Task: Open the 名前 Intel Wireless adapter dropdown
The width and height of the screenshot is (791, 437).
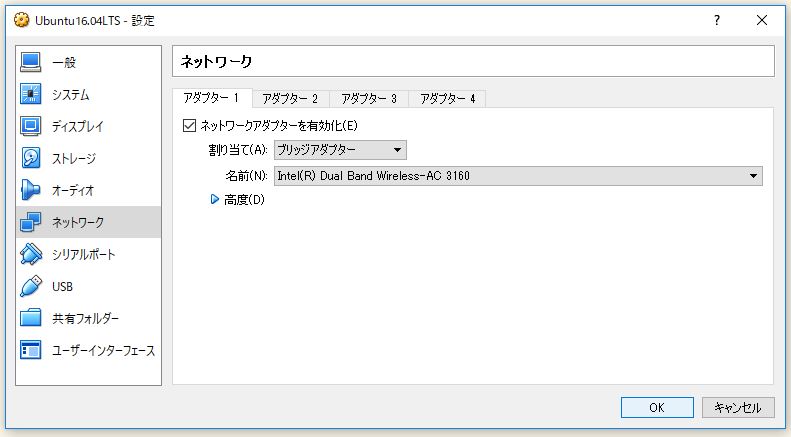Action: click(518, 176)
